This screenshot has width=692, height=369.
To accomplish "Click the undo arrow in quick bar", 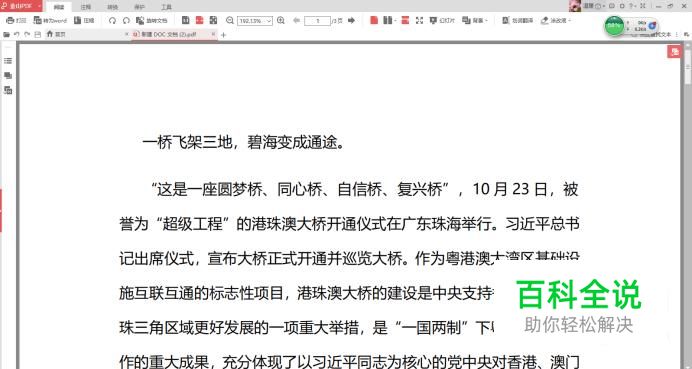I will 17,34.
